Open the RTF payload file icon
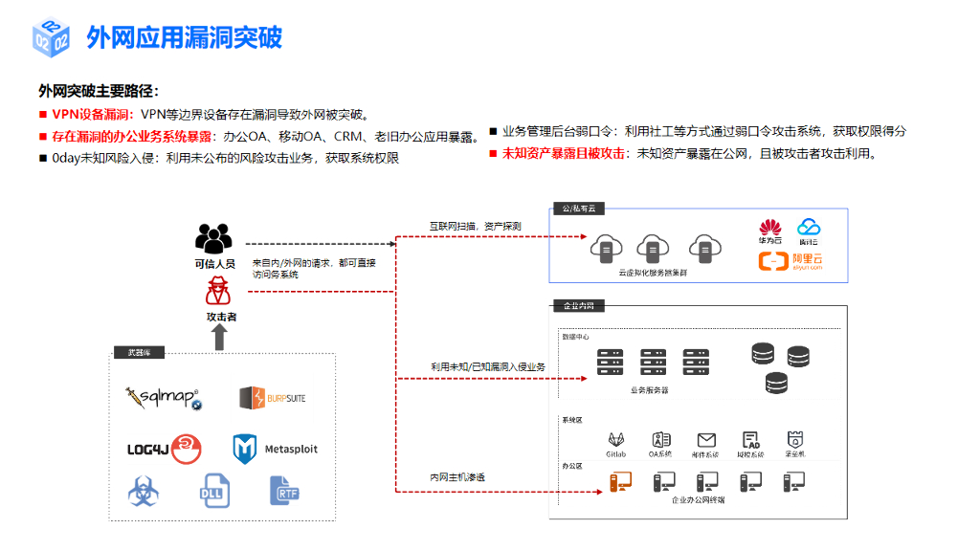The width and height of the screenshot is (980, 551). coord(285,491)
